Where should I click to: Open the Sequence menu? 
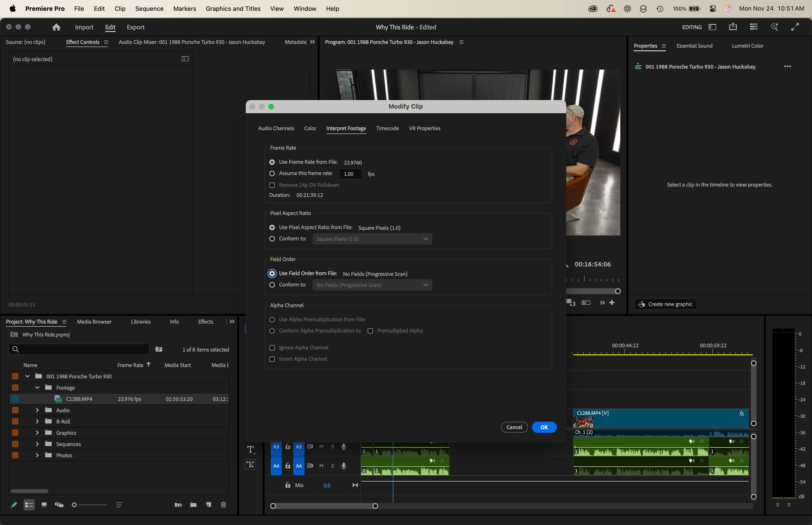(x=149, y=8)
